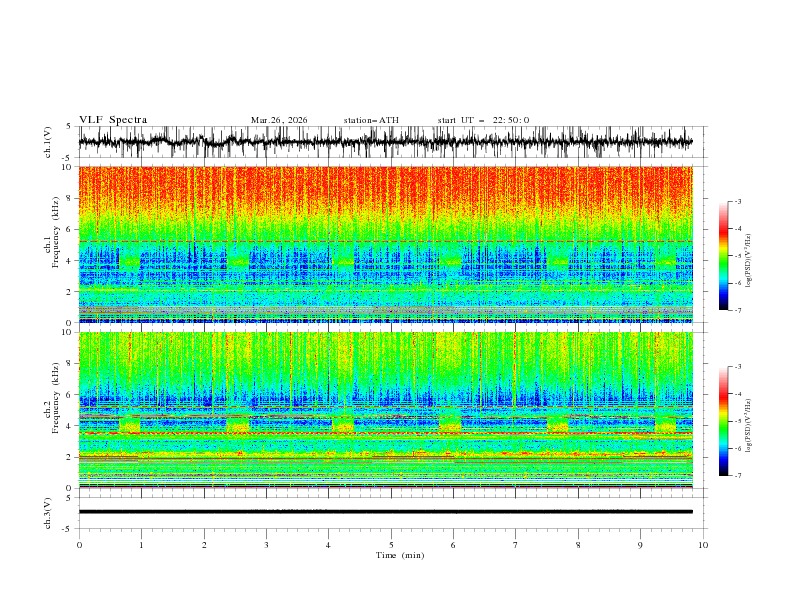This screenshot has height=612, width=792.
Task: Click the "-3" tick on upper color bar
Action: click(738, 201)
